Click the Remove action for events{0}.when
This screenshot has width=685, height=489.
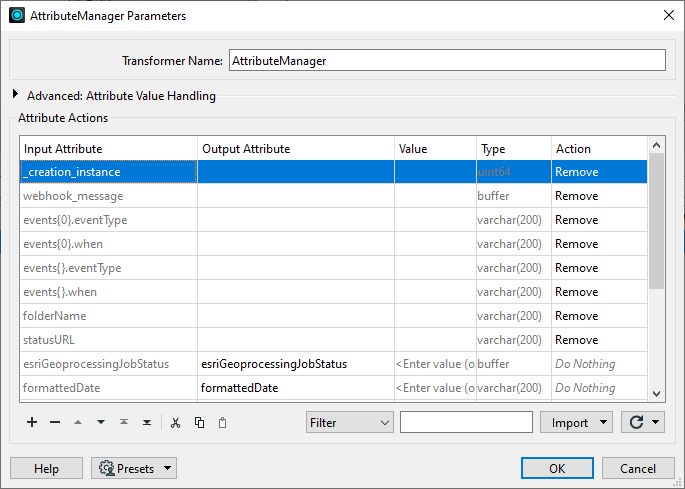[599, 244]
